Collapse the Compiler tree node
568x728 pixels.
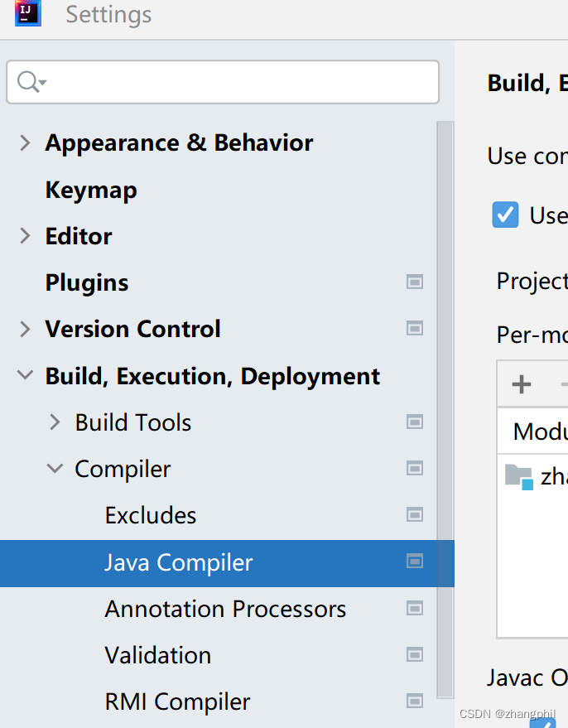[x=55, y=468]
